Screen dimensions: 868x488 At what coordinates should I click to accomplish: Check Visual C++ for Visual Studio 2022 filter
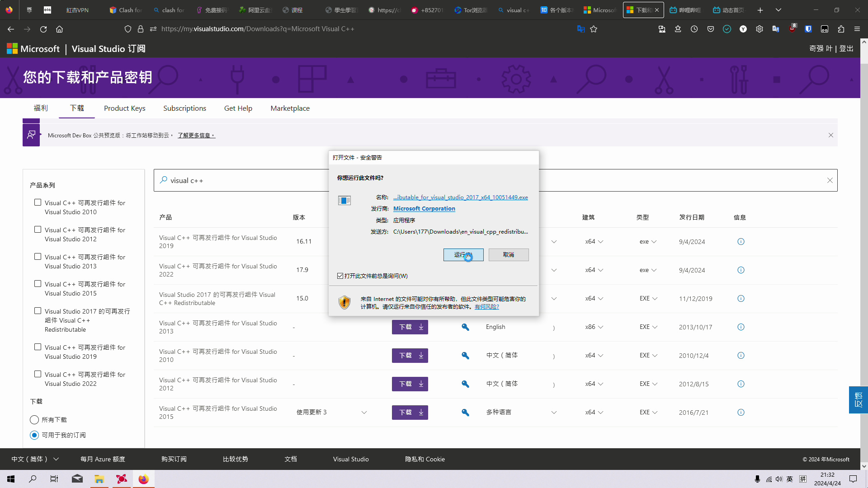tap(38, 374)
